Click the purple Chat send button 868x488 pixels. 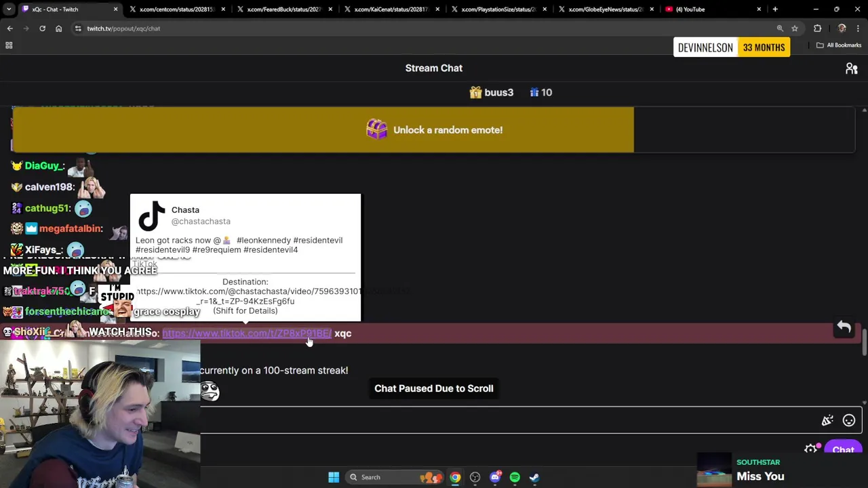point(843,449)
